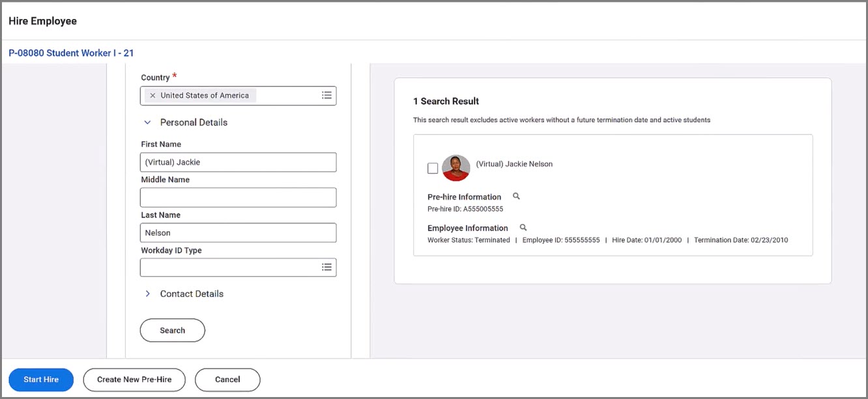The image size is (868, 399).
Task: Click inside the empty Workday ID Type box
Action: [x=228, y=268]
